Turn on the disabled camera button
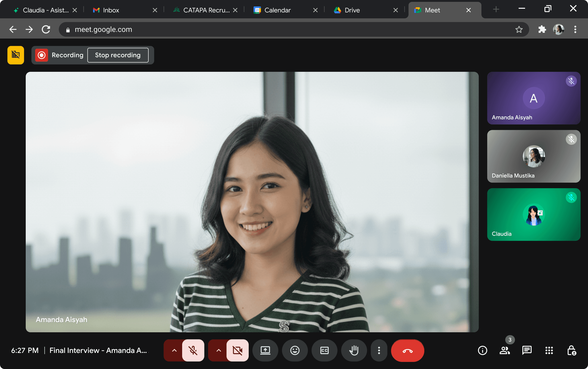Image resolution: width=588 pixels, height=369 pixels. pyautogui.click(x=237, y=350)
